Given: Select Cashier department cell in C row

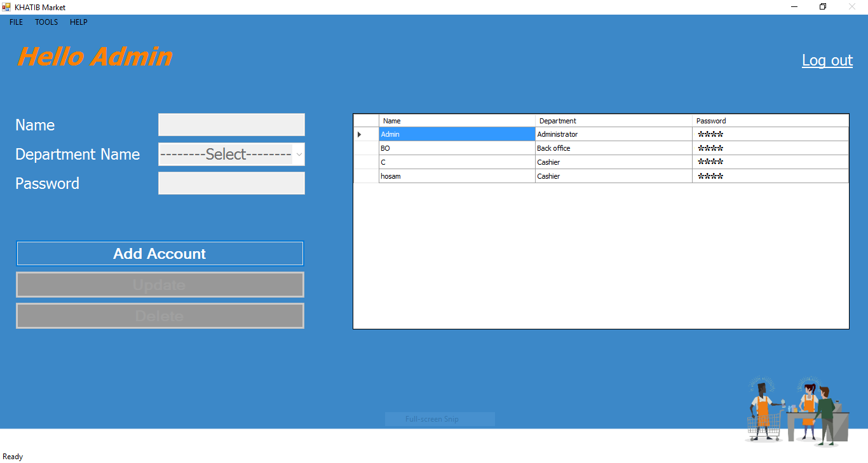Looking at the screenshot, I should click(614, 162).
